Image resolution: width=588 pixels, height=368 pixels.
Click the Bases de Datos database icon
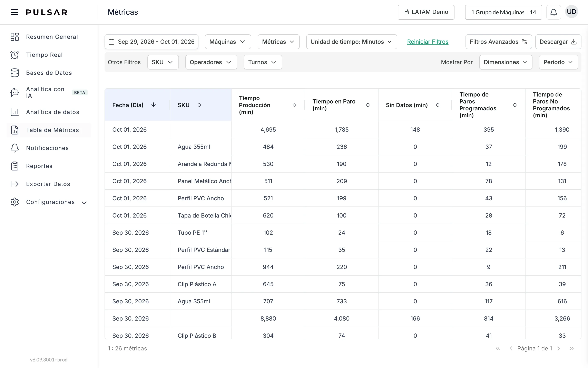(14, 73)
